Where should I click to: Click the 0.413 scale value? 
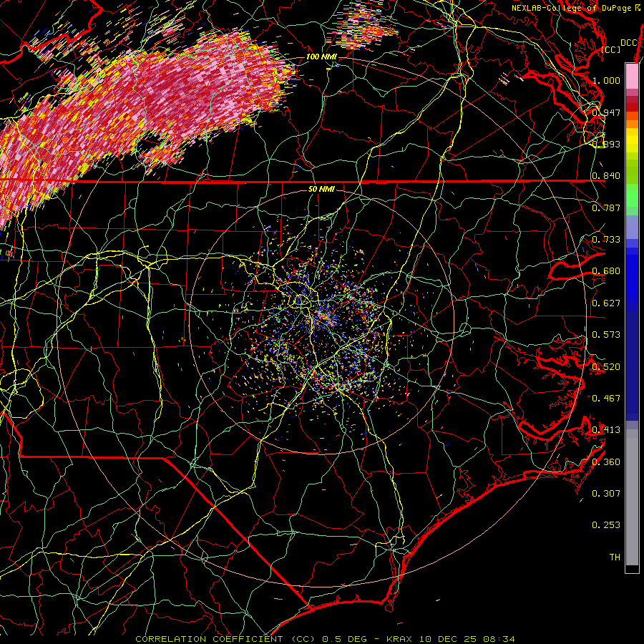(x=606, y=430)
